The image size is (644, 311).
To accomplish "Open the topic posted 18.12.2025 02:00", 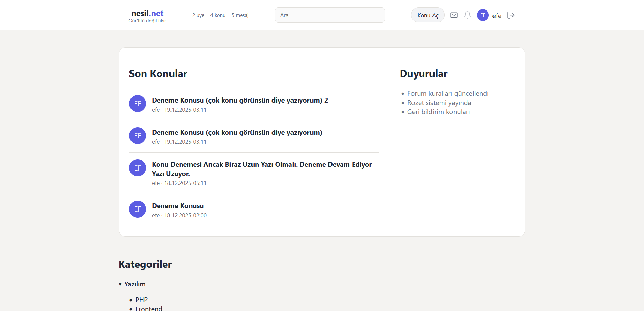I will 178,206.
